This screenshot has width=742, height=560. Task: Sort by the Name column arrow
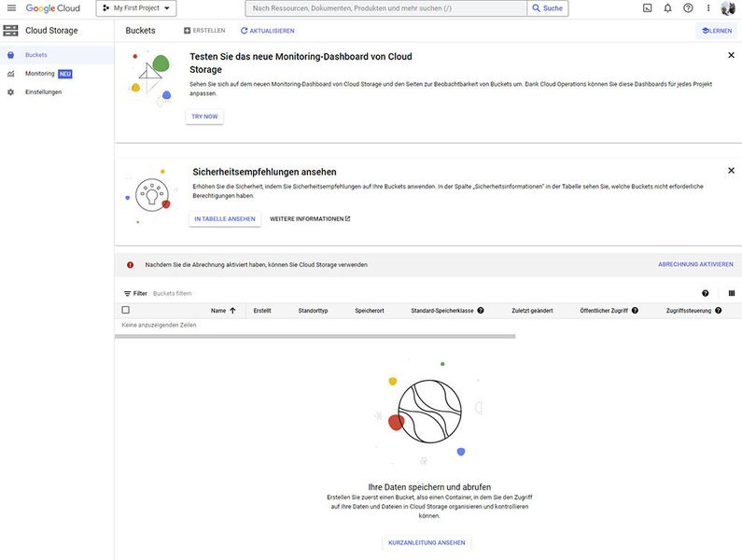pos(232,311)
